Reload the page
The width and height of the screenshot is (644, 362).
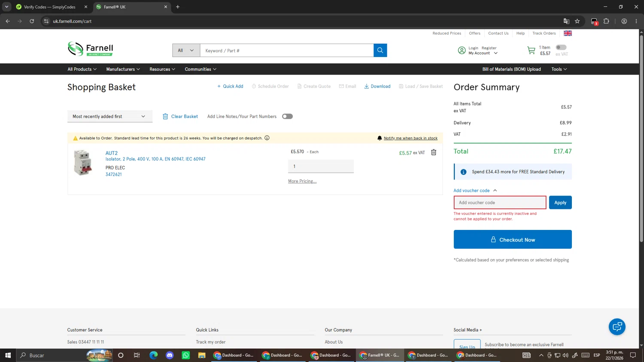(32, 21)
